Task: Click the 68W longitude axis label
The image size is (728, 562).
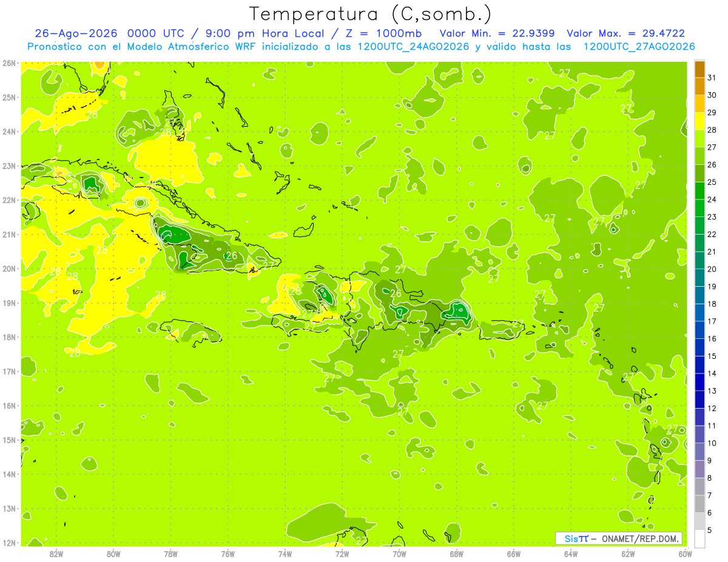Action: 456,554
